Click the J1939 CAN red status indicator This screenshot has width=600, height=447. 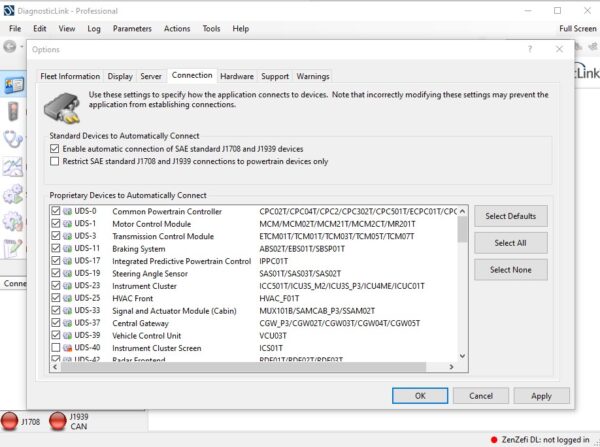coord(57,421)
